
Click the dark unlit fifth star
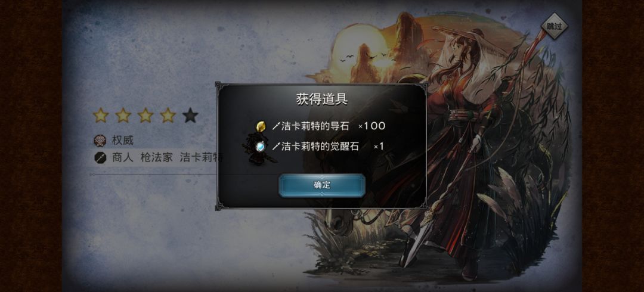coord(190,116)
